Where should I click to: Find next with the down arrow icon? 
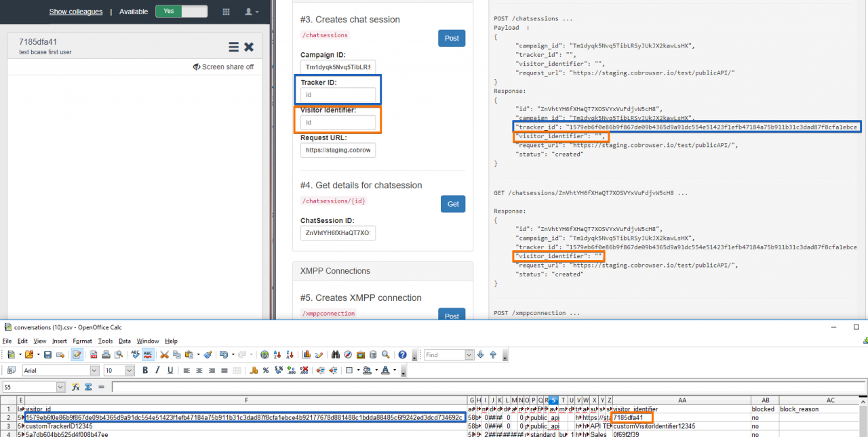(x=481, y=354)
